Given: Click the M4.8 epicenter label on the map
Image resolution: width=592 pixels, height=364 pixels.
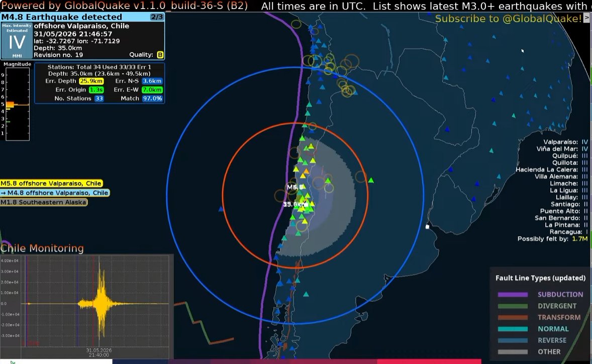Looking at the screenshot, I should click(x=295, y=187).
